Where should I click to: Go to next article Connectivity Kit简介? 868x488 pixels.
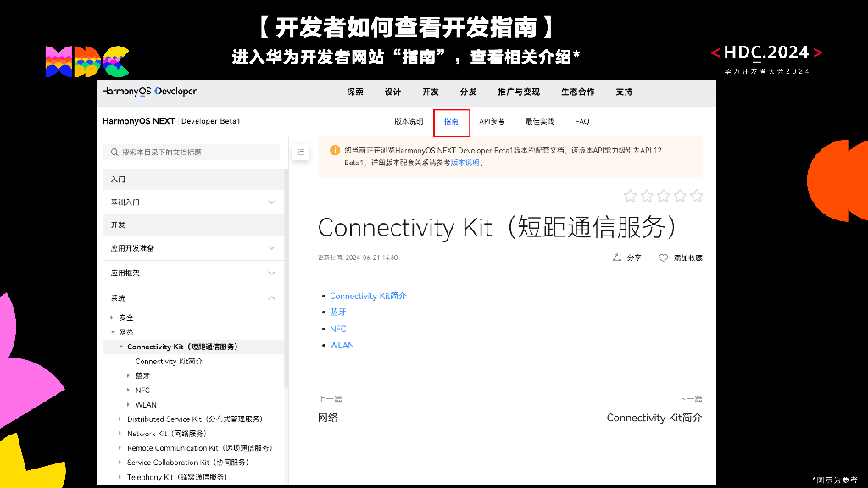pyautogui.click(x=655, y=418)
